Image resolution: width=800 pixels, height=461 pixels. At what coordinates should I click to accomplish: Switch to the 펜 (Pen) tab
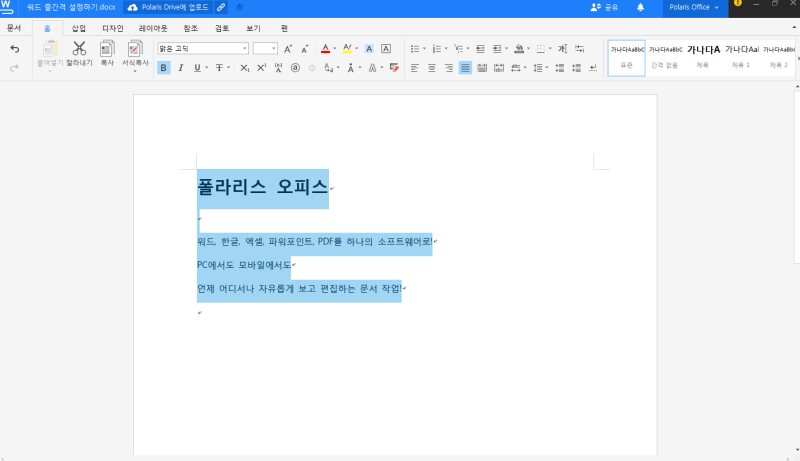[x=284, y=28]
